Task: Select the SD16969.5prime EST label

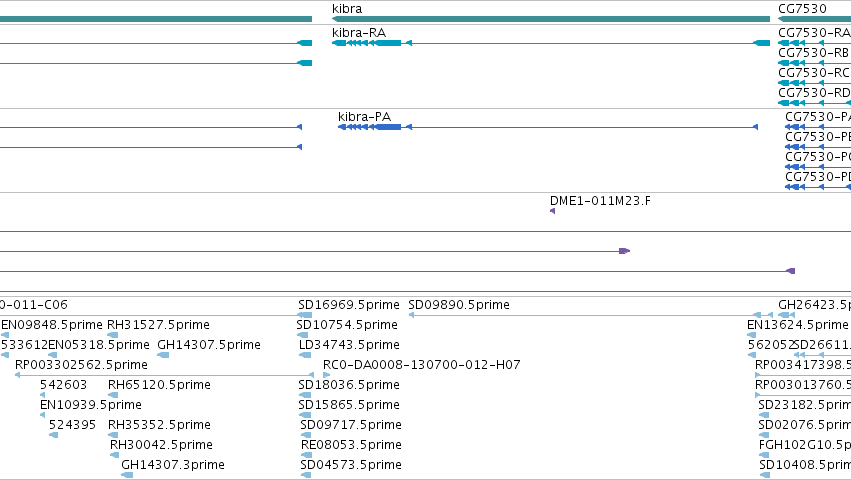Action: 348,305
